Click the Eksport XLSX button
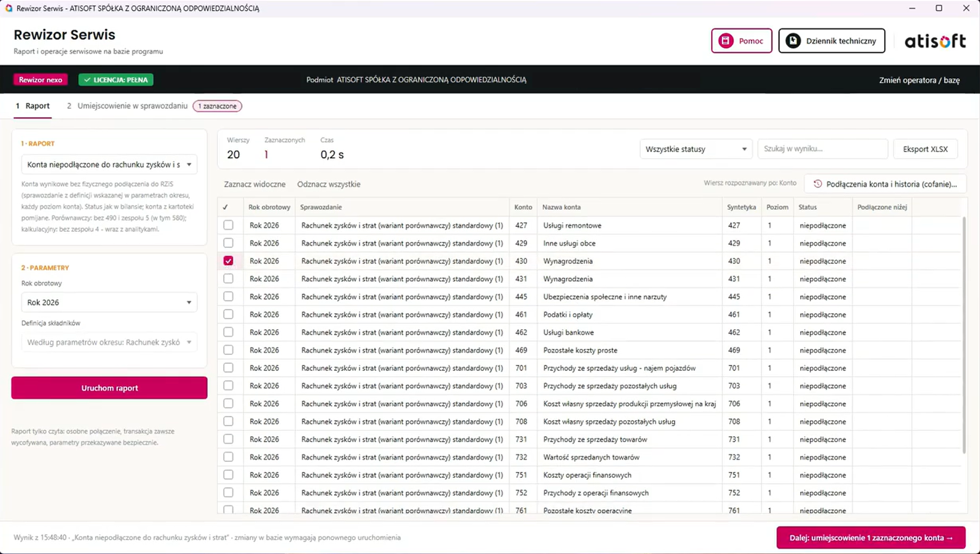Viewport: 980px width, 554px height. 925,149
